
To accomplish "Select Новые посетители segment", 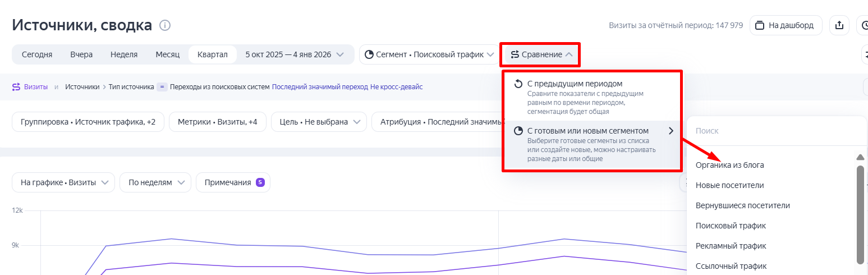I will point(729,185).
